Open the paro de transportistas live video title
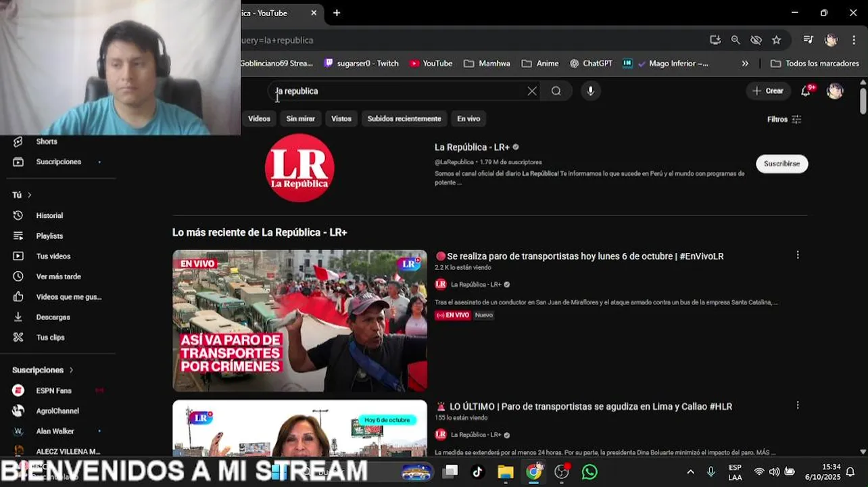This screenshot has width=868, height=487. point(579,256)
